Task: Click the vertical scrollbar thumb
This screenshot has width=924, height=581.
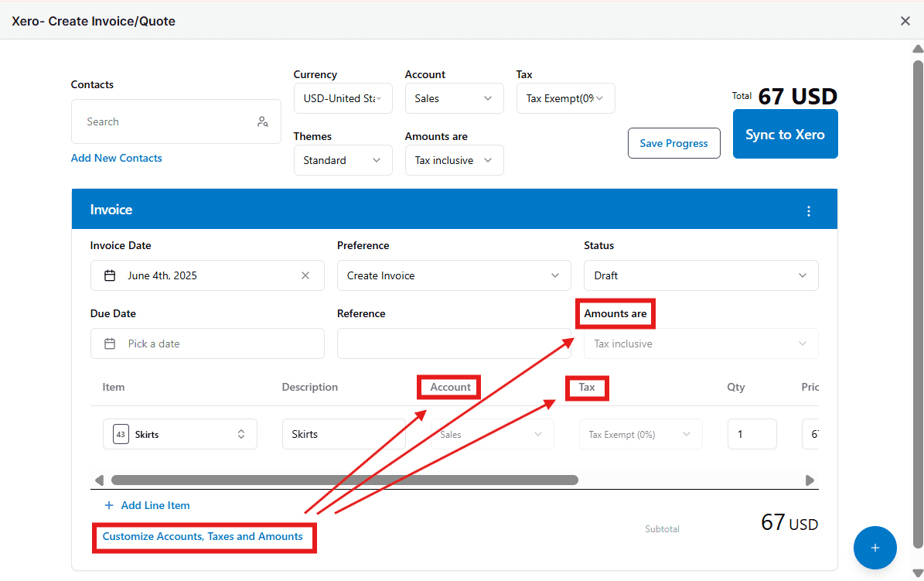Action: click(918, 304)
